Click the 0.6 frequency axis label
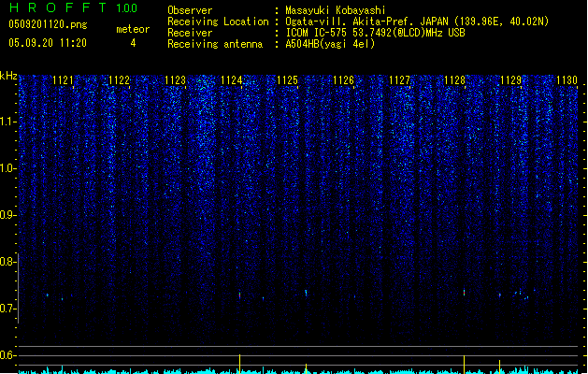The image size is (588, 374). click(8, 355)
